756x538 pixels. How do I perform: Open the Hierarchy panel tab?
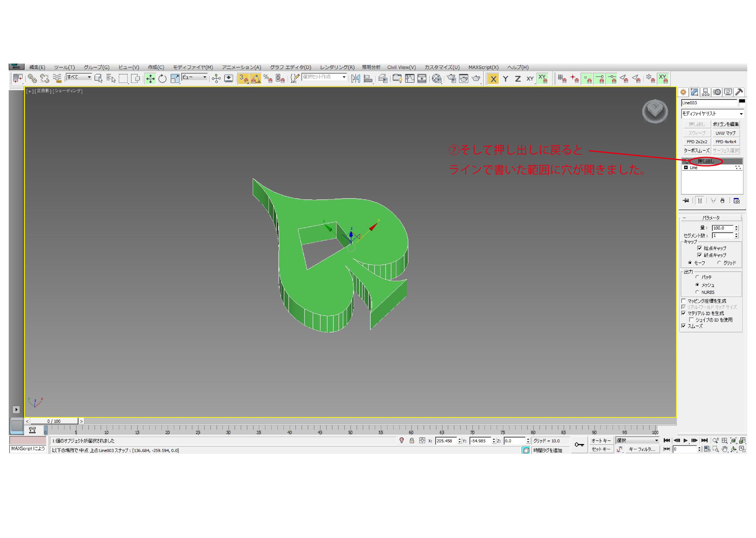(706, 92)
